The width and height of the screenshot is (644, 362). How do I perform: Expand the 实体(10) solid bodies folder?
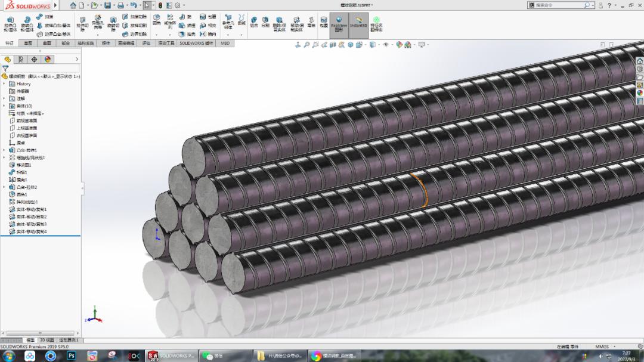tap(4, 104)
